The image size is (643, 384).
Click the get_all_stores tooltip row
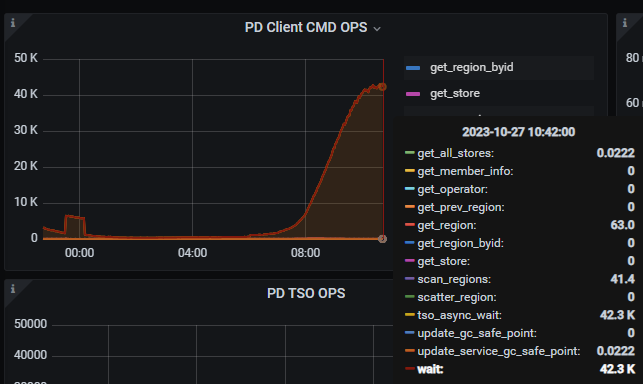click(x=520, y=153)
